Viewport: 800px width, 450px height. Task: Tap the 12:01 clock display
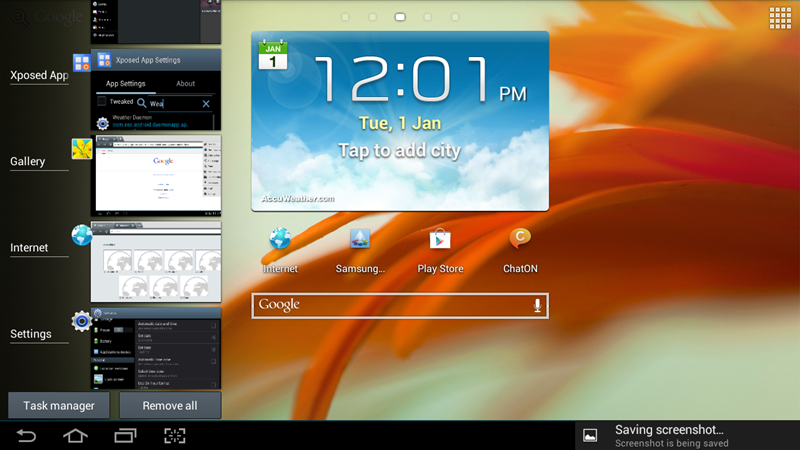pyautogui.click(x=403, y=79)
